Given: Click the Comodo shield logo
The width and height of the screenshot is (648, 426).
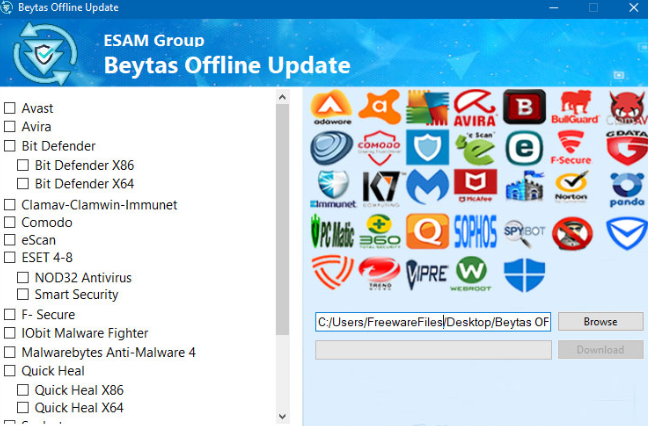Looking at the screenshot, I should pyautogui.click(x=379, y=148).
